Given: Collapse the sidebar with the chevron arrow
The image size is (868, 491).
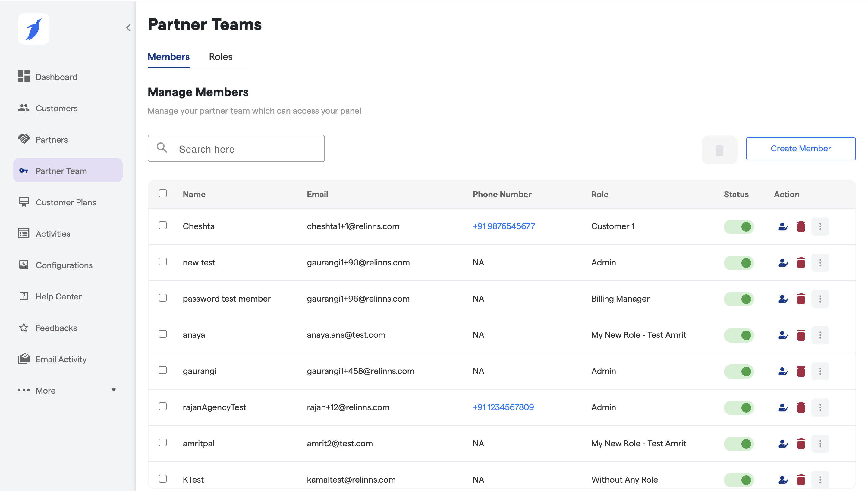Looking at the screenshot, I should pos(128,28).
